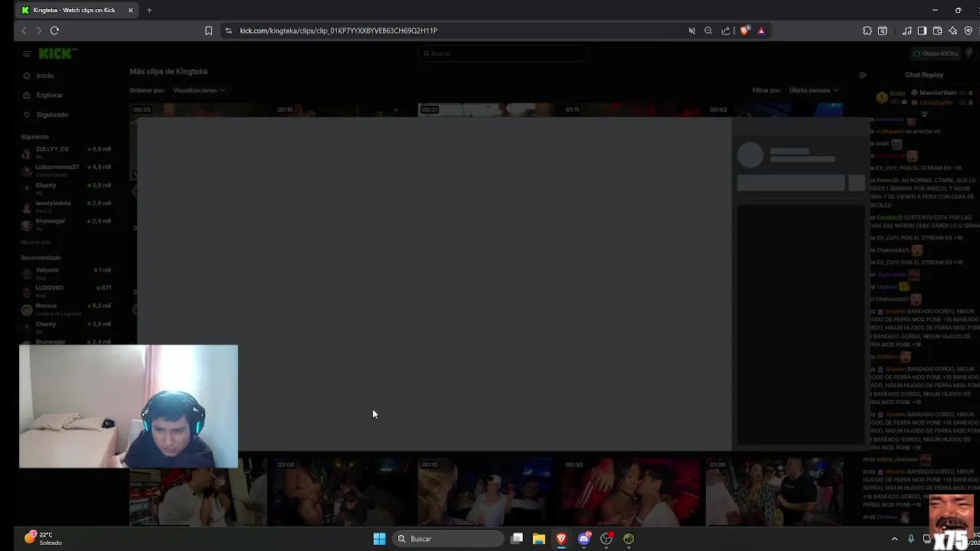
Task: Reload the page in the browser toolbar
Action: pyautogui.click(x=54, y=31)
